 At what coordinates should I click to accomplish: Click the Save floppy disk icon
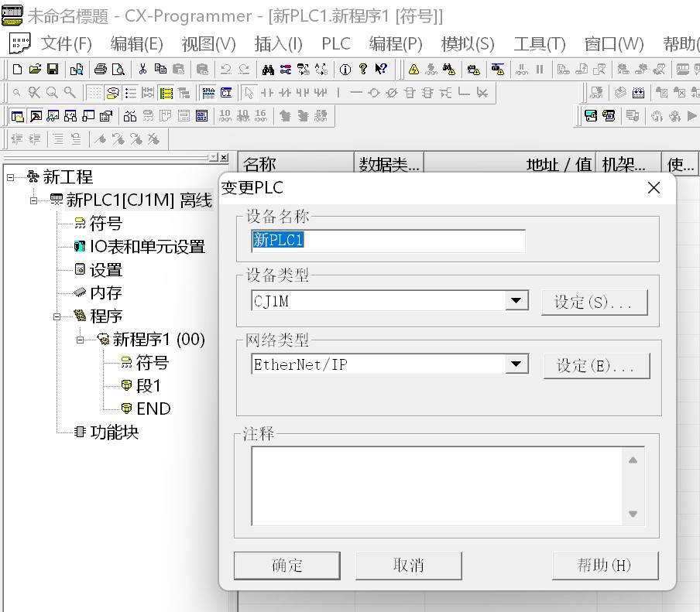(53, 69)
